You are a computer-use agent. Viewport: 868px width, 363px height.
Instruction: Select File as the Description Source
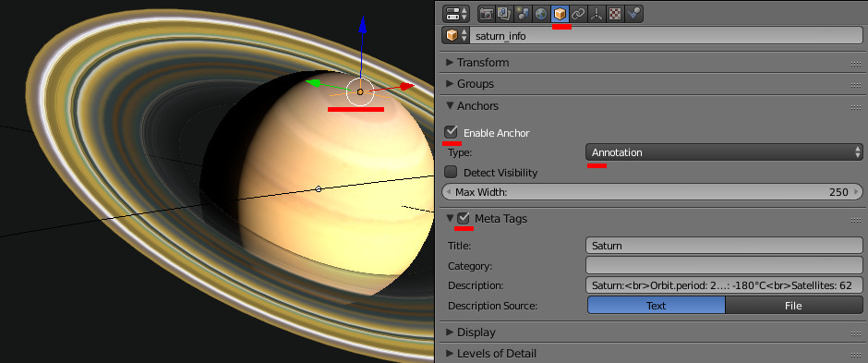tap(793, 306)
